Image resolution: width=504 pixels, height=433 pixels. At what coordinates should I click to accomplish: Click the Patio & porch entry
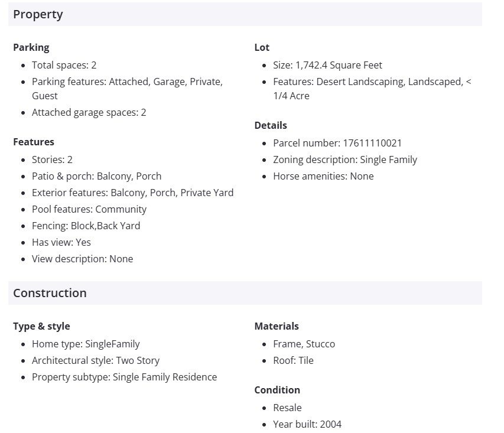tap(96, 176)
